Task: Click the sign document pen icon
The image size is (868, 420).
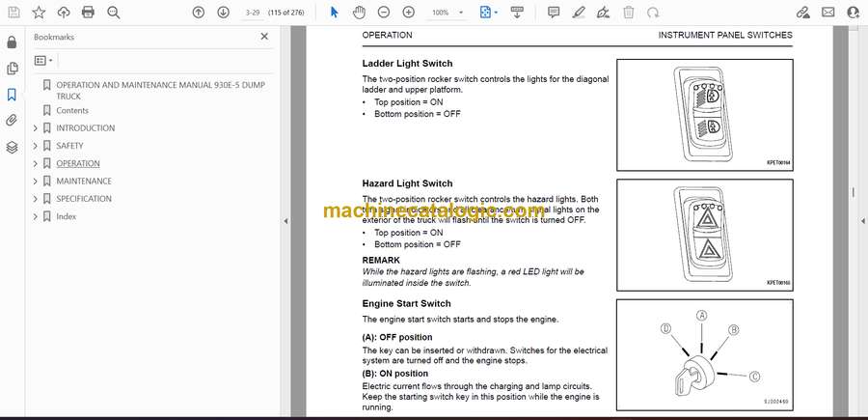Action: tap(604, 13)
